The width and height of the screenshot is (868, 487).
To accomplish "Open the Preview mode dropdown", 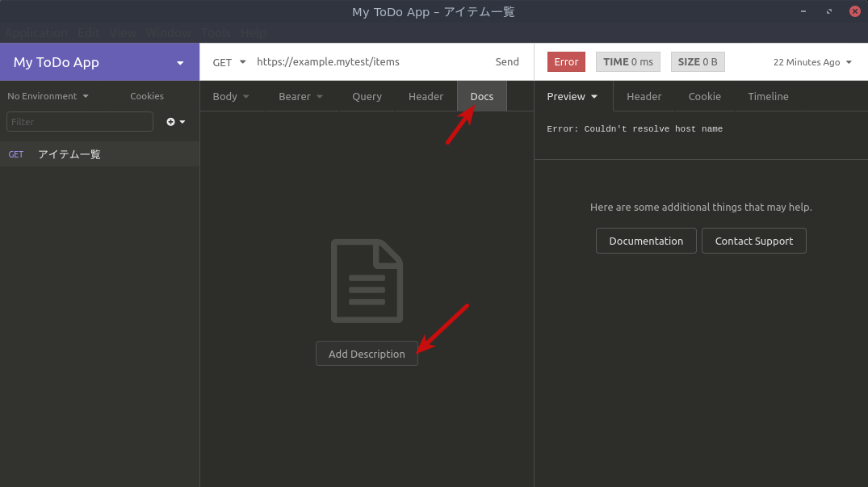I will (x=572, y=96).
